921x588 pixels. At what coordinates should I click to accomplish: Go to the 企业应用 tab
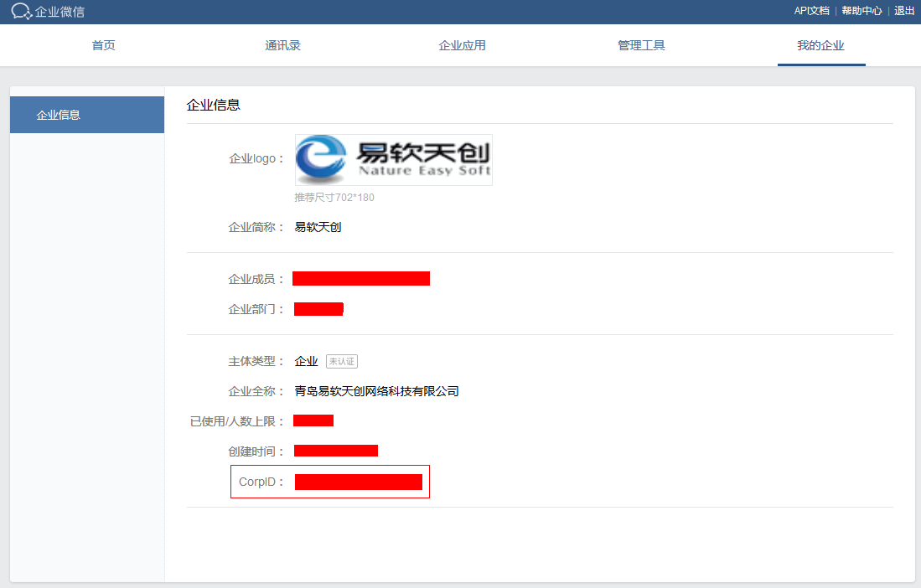pyautogui.click(x=463, y=45)
